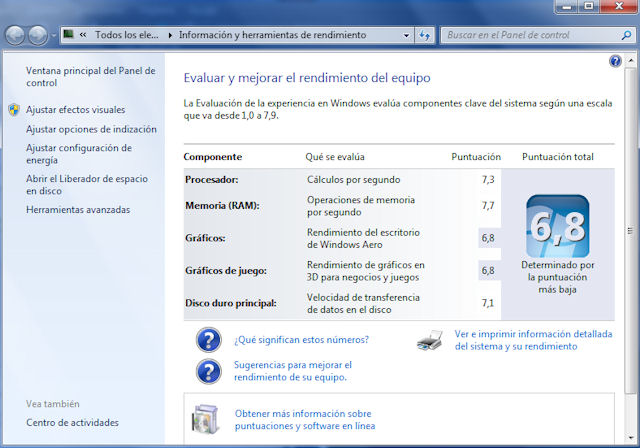Click the question icon beside '¿Qué significan estos números?'

(209, 340)
